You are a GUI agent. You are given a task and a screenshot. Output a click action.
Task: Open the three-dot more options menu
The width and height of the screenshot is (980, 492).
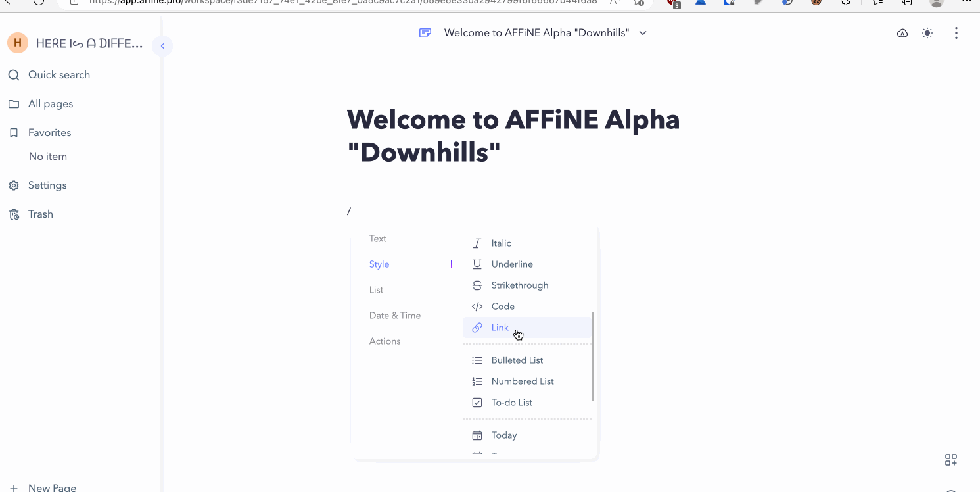[956, 32]
